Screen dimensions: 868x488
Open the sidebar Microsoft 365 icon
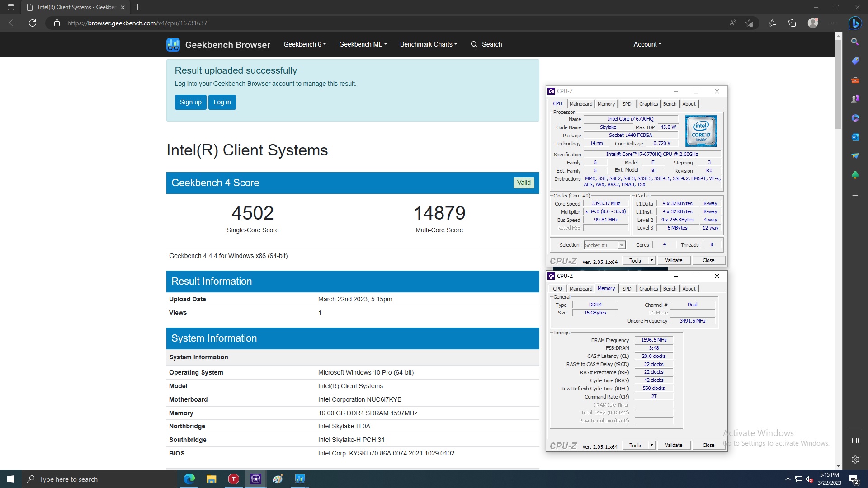[855, 118]
